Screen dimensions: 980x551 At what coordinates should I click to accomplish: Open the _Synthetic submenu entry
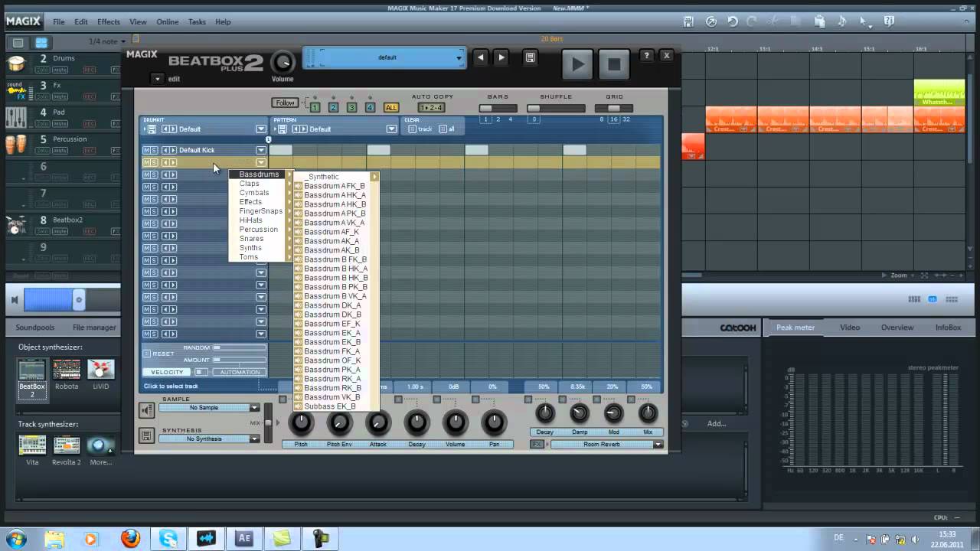337,177
